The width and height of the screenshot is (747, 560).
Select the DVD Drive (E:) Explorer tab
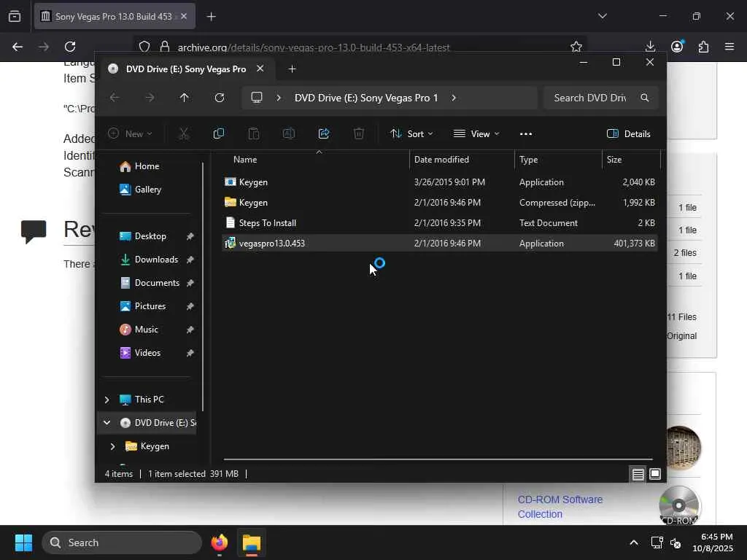point(186,69)
